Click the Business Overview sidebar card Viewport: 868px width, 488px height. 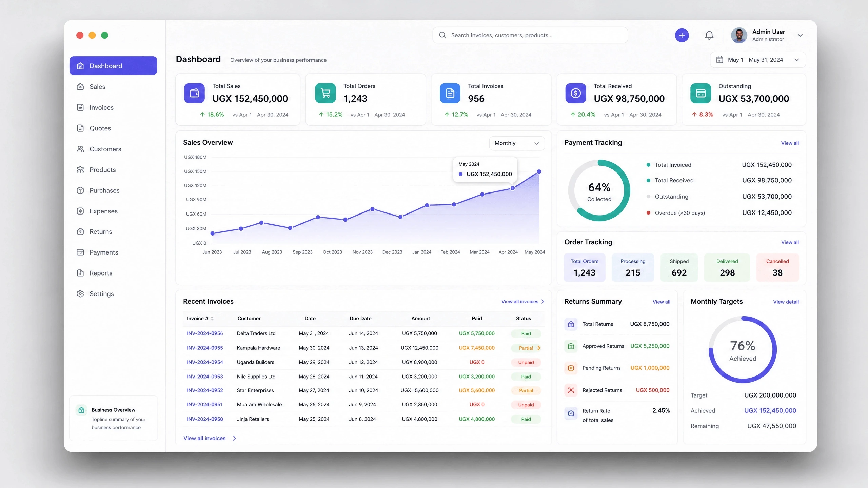tap(113, 418)
